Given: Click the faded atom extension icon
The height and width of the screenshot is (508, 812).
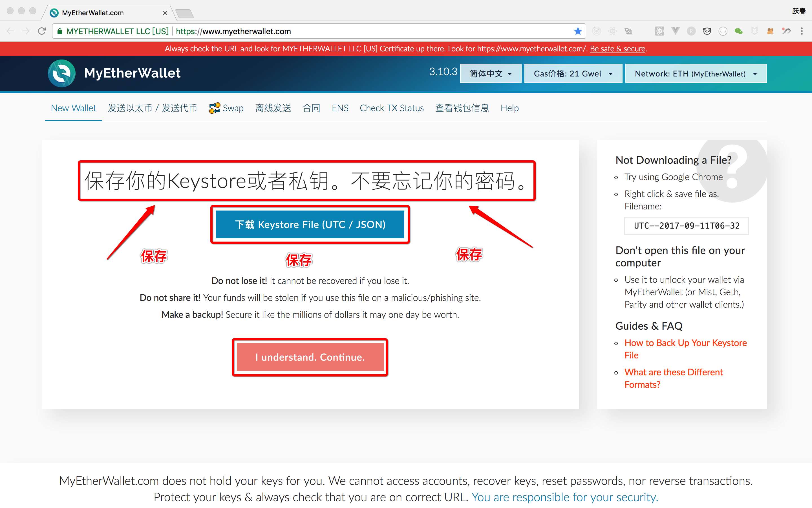Looking at the screenshot, I should (612, 31).
